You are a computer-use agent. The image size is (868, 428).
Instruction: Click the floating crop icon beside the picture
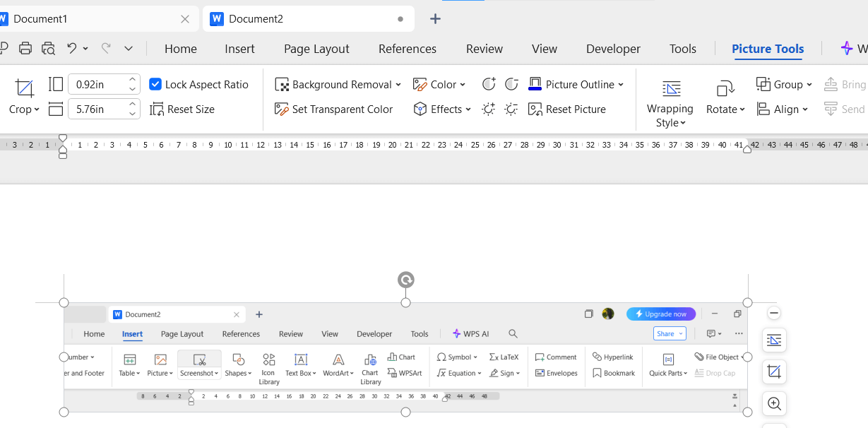tap(774, 371)
